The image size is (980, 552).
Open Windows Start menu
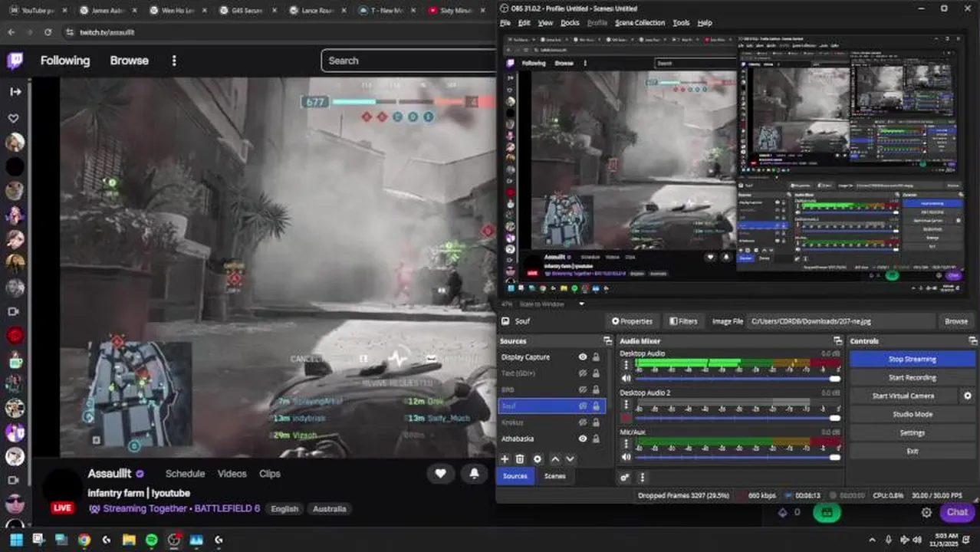click(16, 540)
